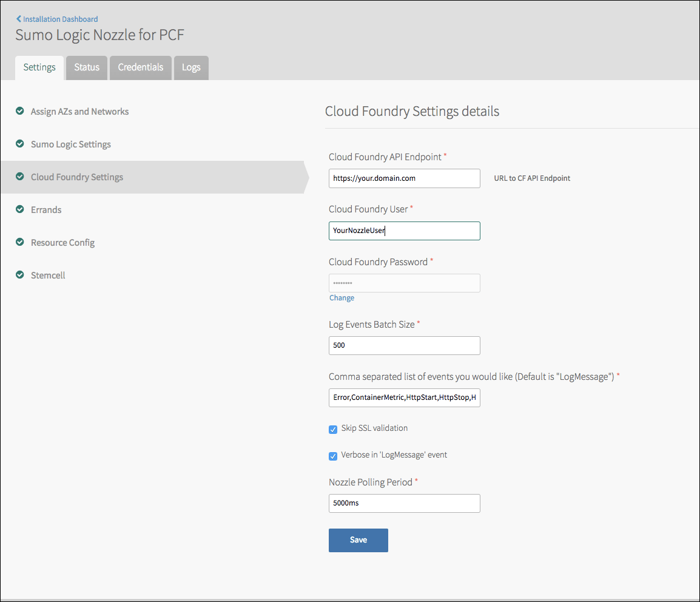Open the Errands section

(46, 209)
